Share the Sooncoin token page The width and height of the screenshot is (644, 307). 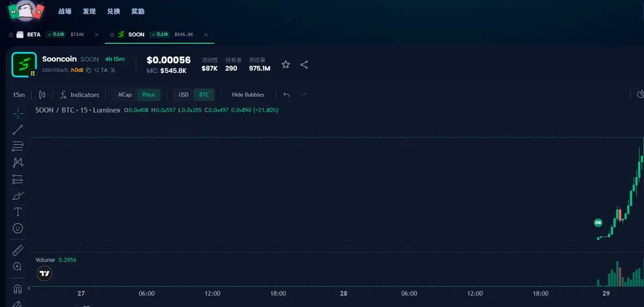(x=304, y=65)
